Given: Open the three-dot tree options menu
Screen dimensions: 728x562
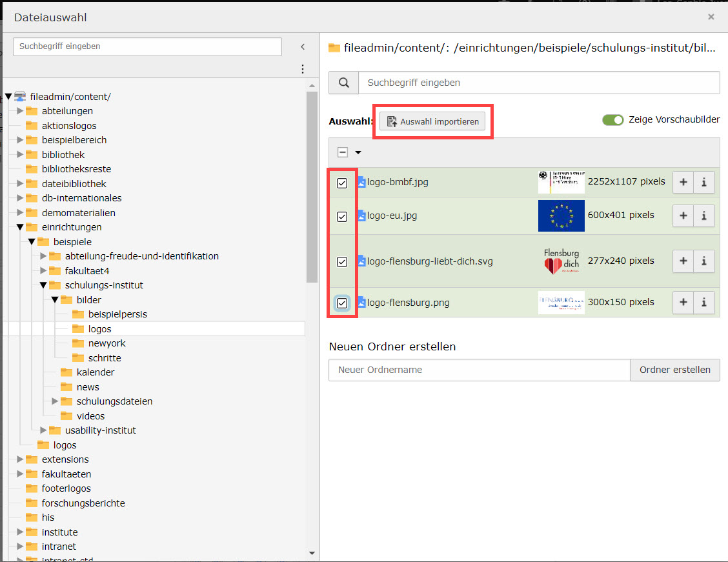Looking at the screenshot, I should (303, 69).
